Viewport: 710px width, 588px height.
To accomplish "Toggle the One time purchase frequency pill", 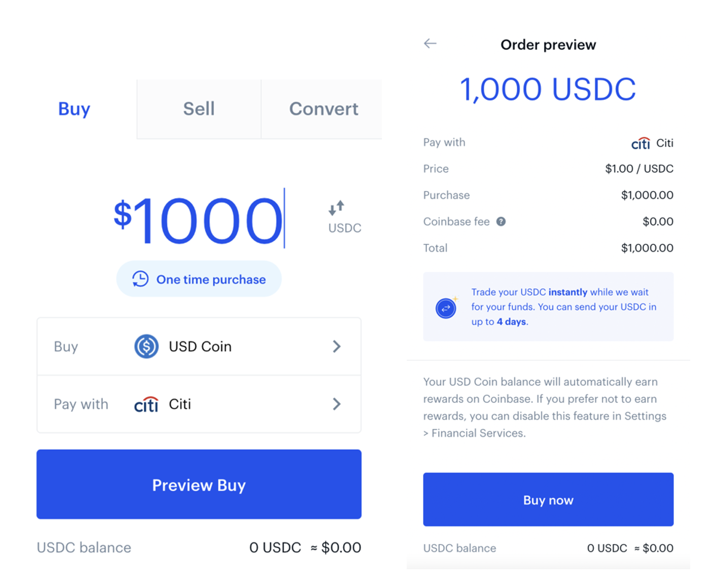I will point(199,279).
